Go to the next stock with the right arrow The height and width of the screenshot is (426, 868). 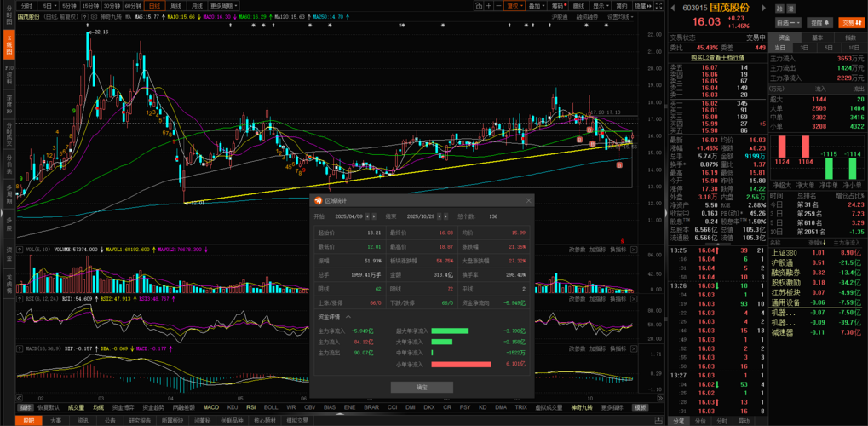763,9
